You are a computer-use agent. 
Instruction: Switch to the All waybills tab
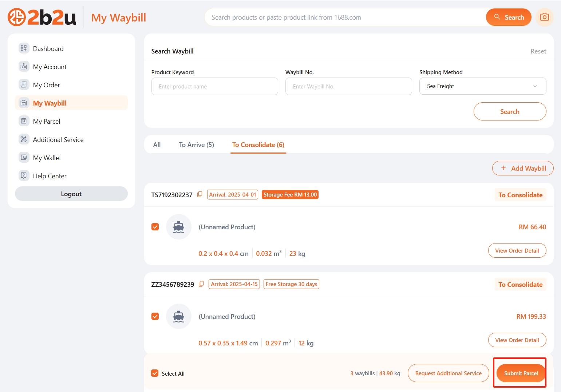[x=157, y=145]
